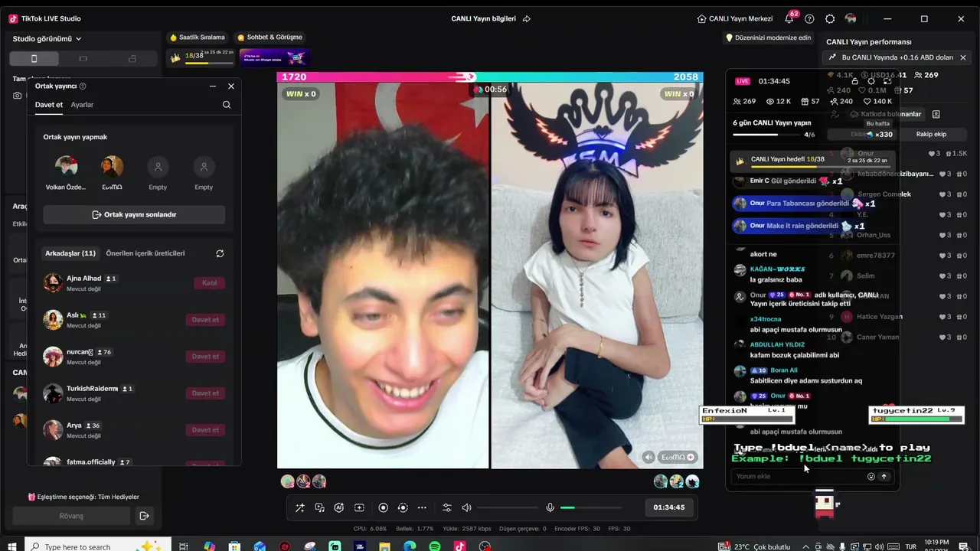Image resolution: width=980 pixels, height=551 pixels.
Task: Open the media and music icon
Action: [x=319, y=507]
